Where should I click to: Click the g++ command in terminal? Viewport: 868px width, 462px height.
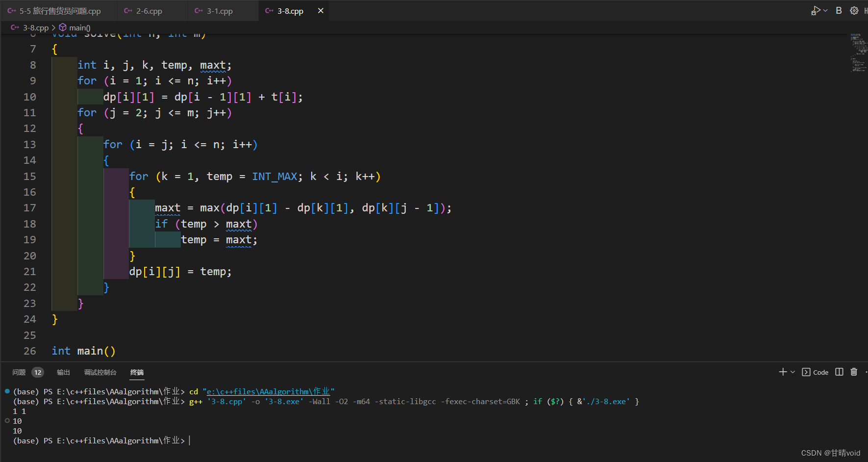coord(196,402)
